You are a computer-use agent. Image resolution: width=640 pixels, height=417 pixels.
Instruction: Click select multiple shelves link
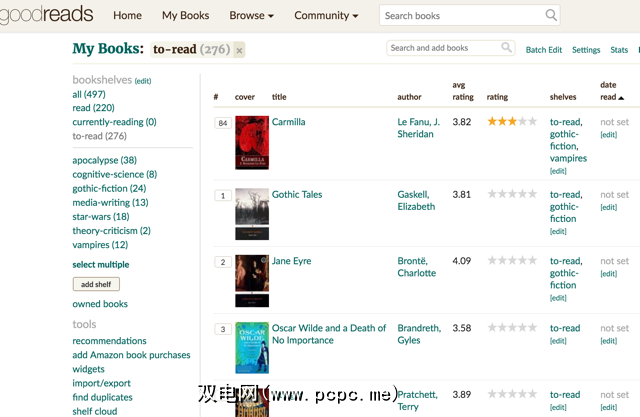(x=100, y=264)
